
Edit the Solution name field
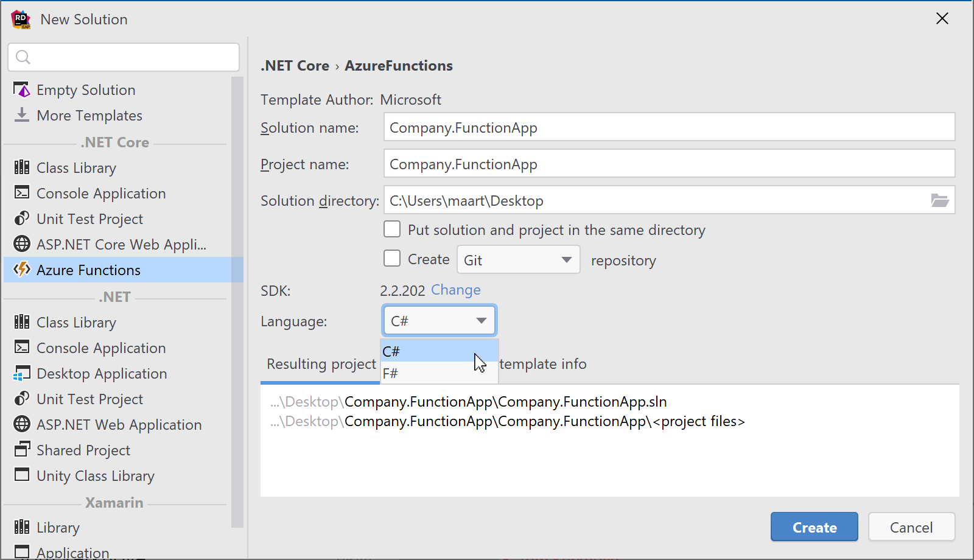(x=669, y=128)
